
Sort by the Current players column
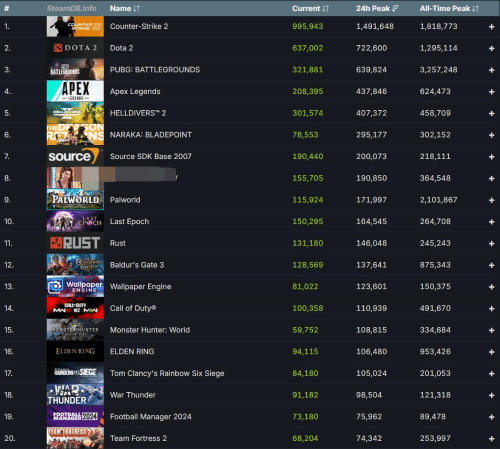pos(310,8)
